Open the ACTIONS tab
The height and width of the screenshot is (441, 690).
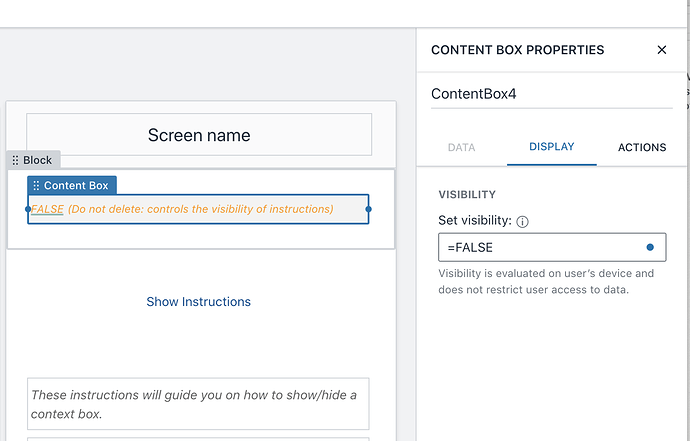pos(641,147)
